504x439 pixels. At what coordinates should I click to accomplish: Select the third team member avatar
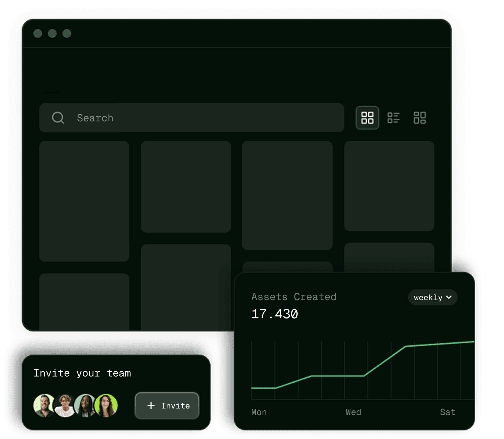[x=85, y=406]
